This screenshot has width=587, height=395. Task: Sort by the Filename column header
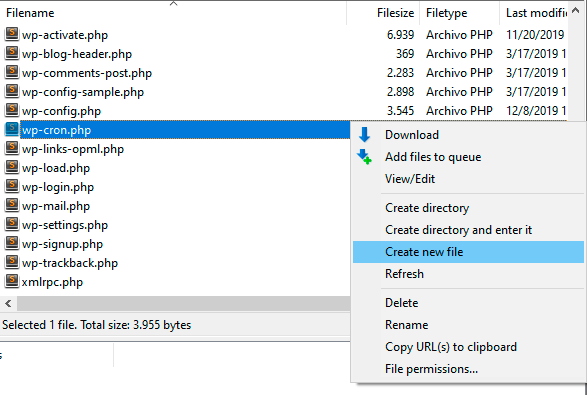173,13
